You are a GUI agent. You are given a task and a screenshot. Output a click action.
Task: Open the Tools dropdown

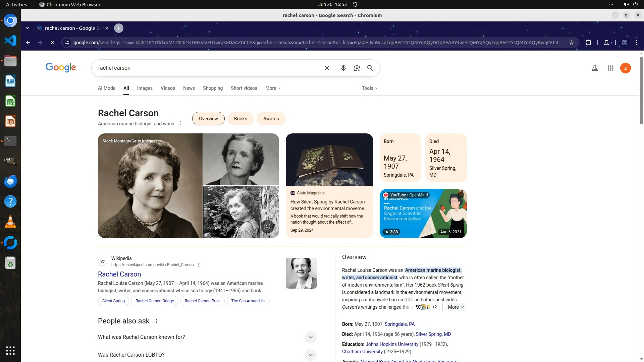(x=369, y=88)
